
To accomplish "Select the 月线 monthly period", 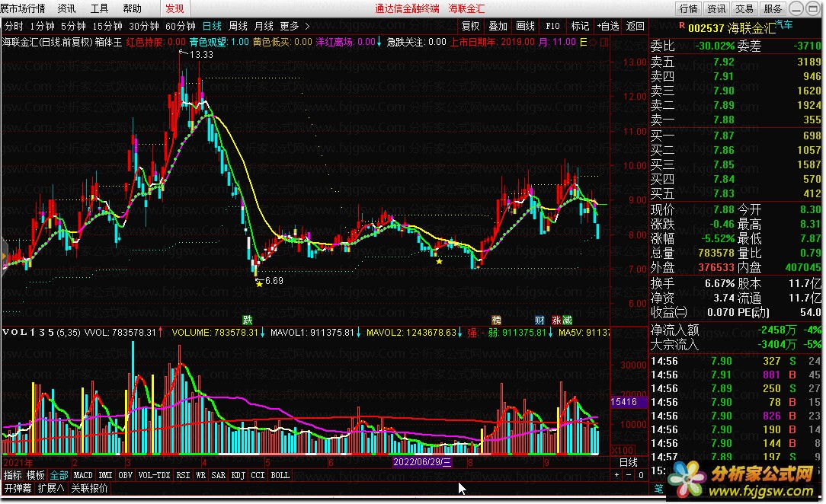I will tap(264, 26).
